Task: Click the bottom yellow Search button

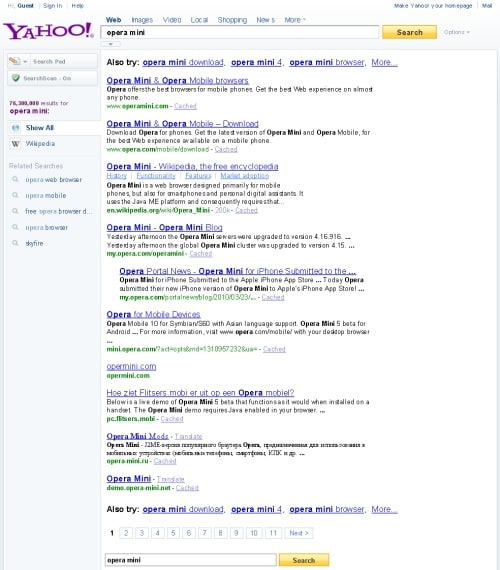Action: (x=304, y=560)
